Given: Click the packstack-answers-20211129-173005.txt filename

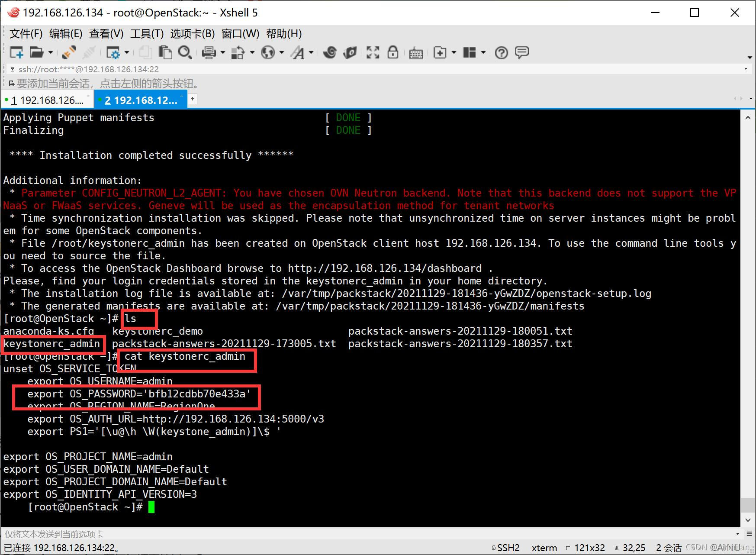Looking at the screenshot, I should pyautogui.click(x=224, y=344).
